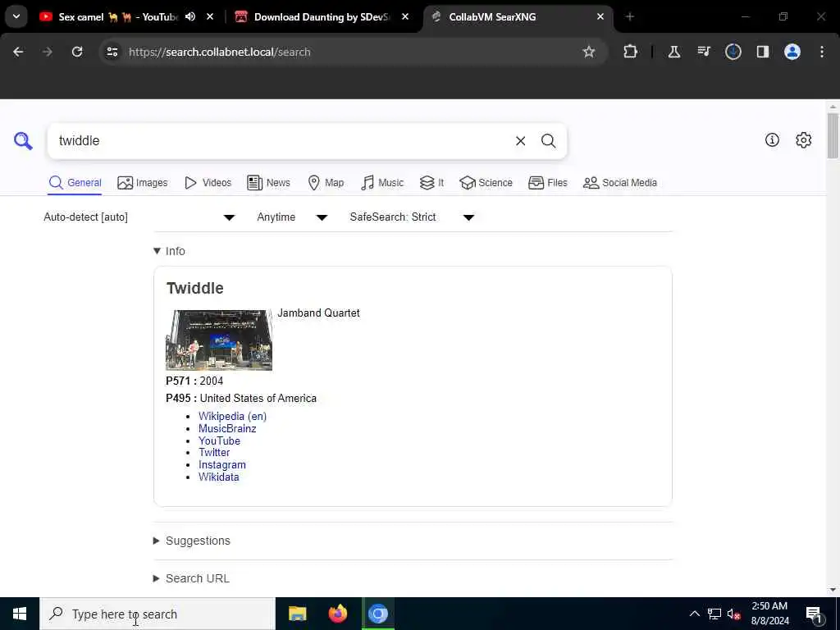Switch to Download Daunting tab
Screen dimensions: 840x630
pyautogui.click(x=322, y=16)
